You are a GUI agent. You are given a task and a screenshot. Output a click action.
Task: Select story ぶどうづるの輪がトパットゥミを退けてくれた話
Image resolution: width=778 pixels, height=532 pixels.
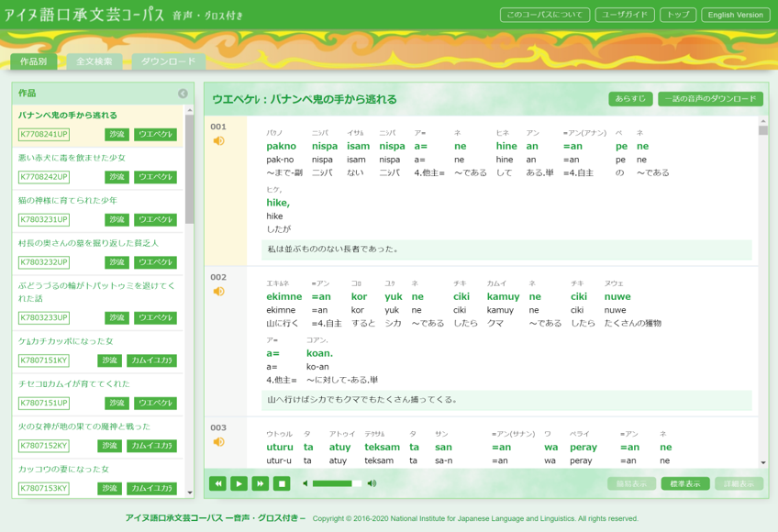(96, 292)
